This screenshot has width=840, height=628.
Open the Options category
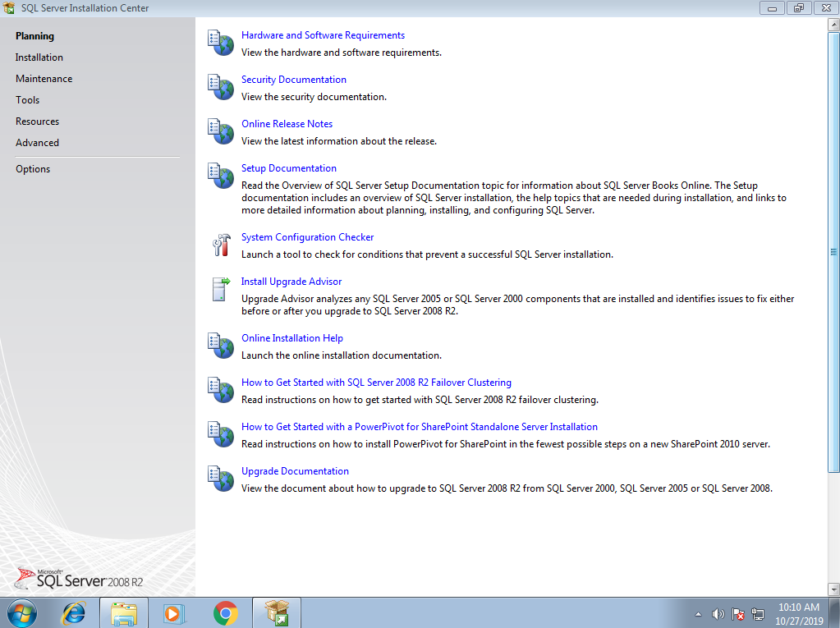(33, 169)
